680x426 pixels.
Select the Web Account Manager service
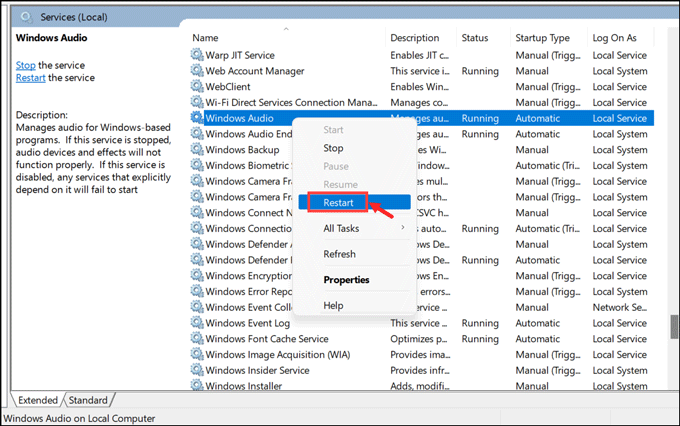(422, 71)
